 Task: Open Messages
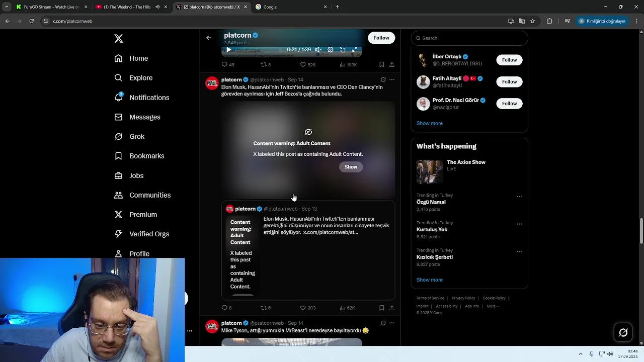tap(137, 117)
